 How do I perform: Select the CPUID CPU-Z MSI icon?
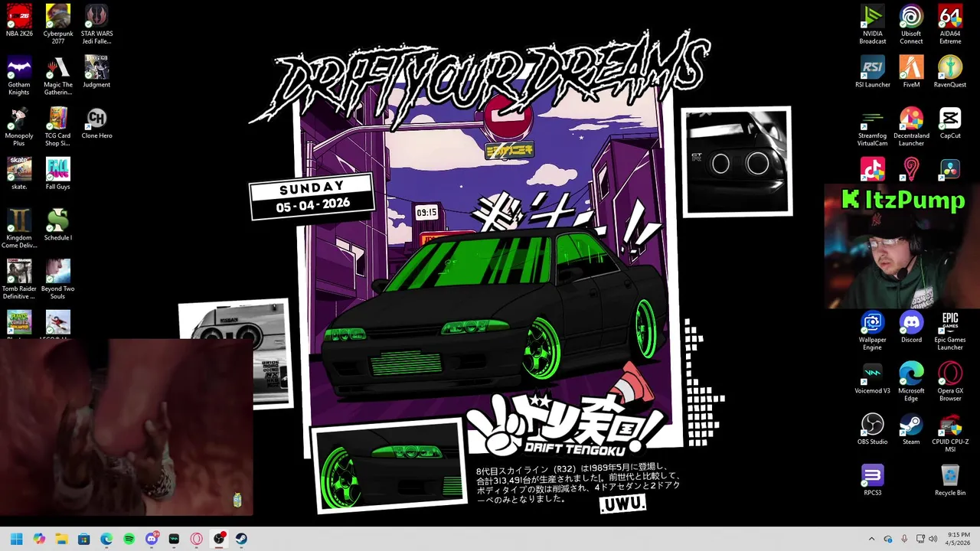pyautogui.click(x=950, y=432)
